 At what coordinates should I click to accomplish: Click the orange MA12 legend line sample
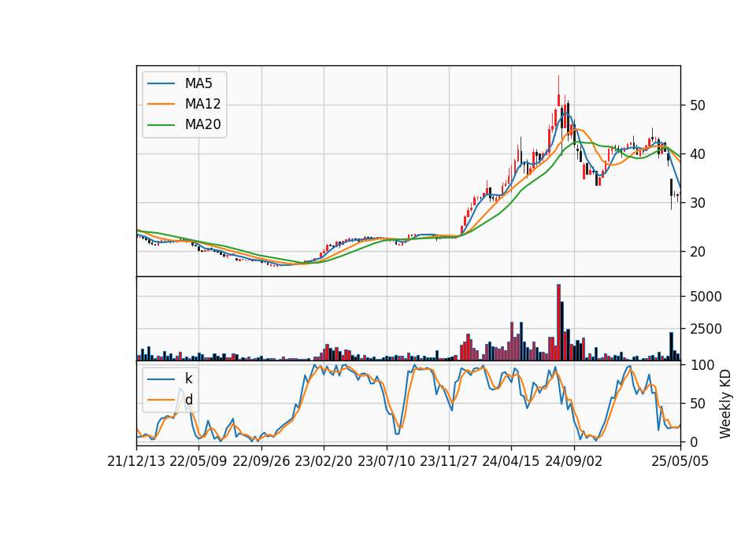[161, 104]
